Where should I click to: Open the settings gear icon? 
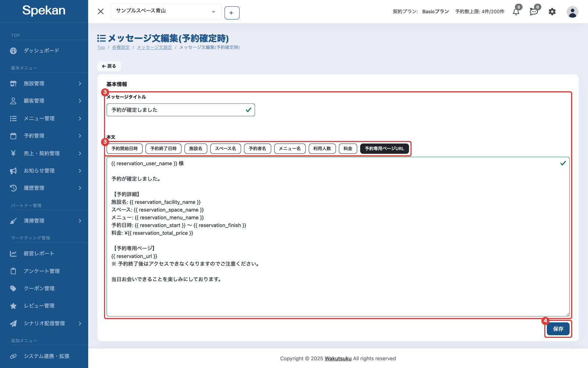point(552,12)
